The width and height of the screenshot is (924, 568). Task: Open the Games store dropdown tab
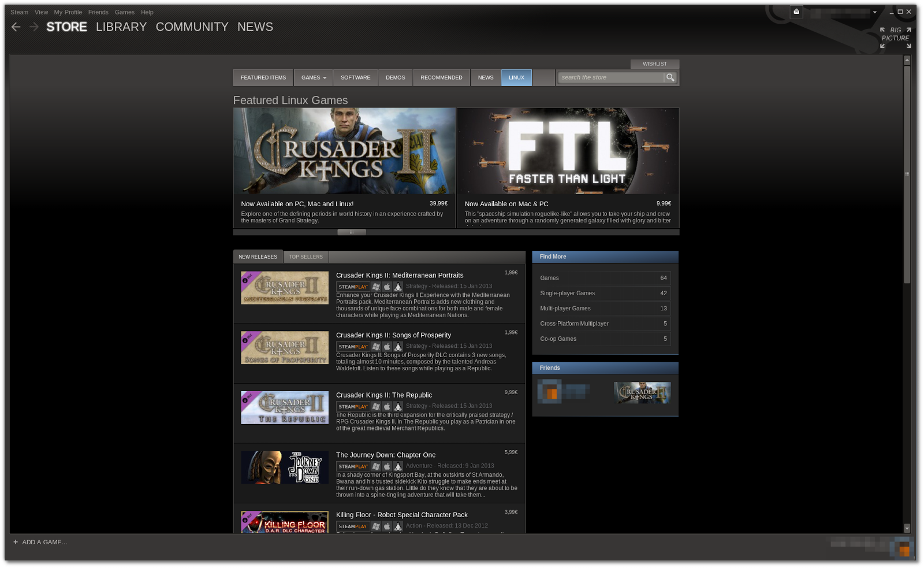[x=313, y=77]
